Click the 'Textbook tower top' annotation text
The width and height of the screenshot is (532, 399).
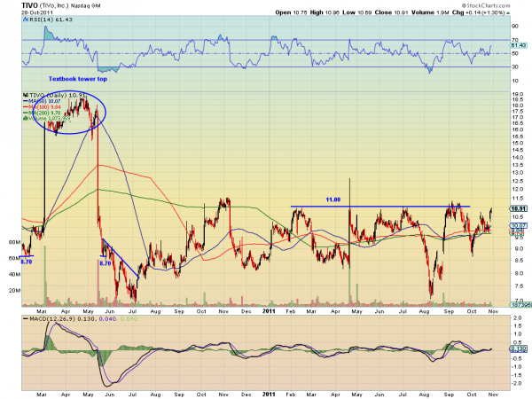(x=78, y=79)
